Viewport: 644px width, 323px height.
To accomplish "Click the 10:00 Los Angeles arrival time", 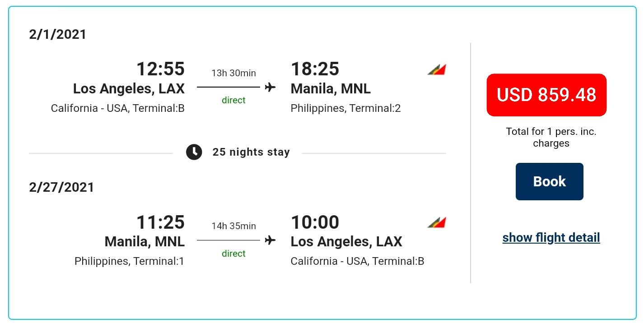I will click(x=315, y=222).
